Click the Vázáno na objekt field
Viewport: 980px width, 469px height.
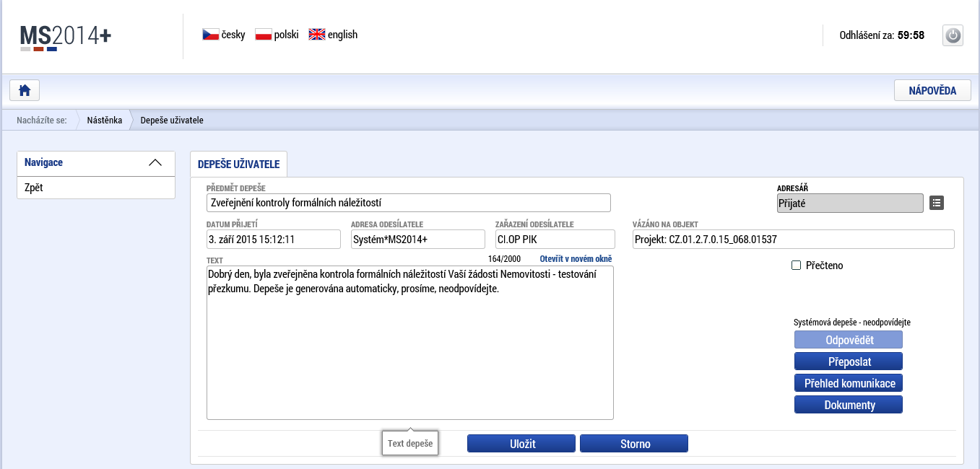pos(793,240)
